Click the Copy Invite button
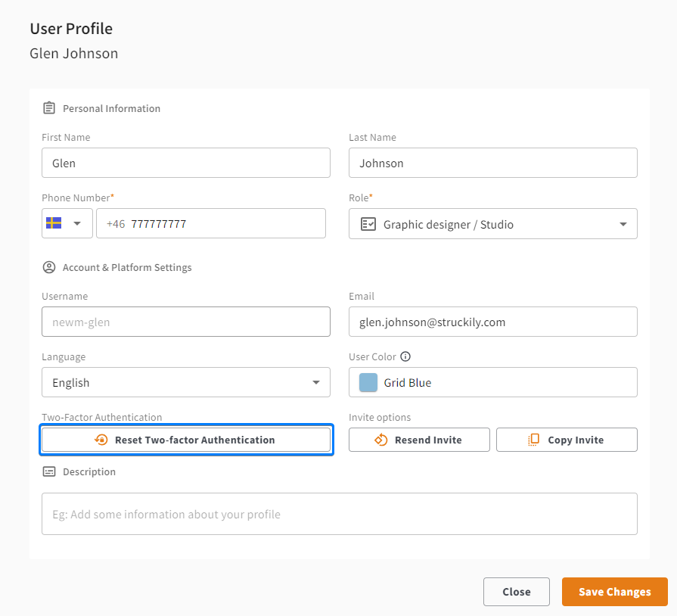The width and height of the screenshot is (677, 616). [x=567, y=440]
